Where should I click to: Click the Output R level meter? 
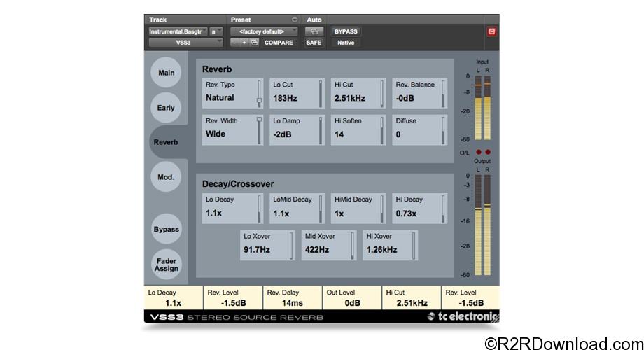click(487, 225)
